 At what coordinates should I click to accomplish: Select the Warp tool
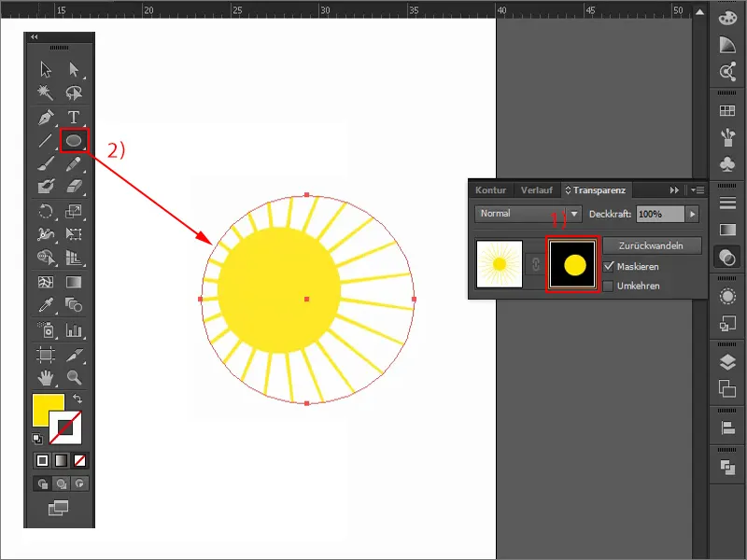pos(46,234)
